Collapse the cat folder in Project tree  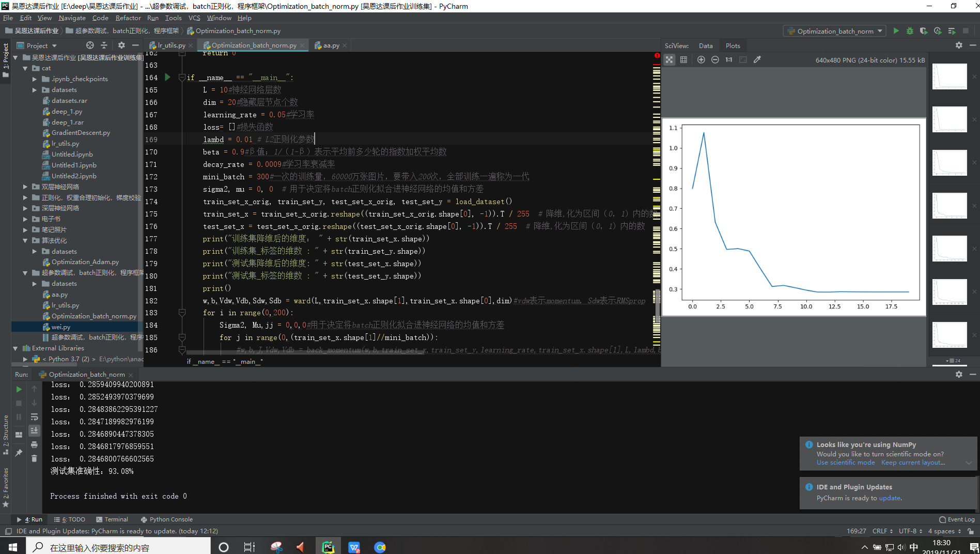tap(24, 68)
